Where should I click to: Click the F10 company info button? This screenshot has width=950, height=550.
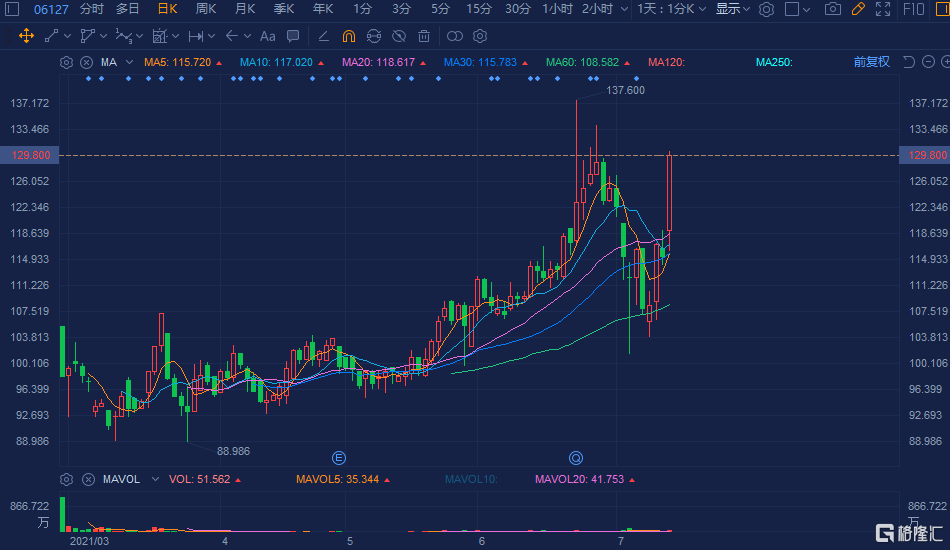pos(913,9)
